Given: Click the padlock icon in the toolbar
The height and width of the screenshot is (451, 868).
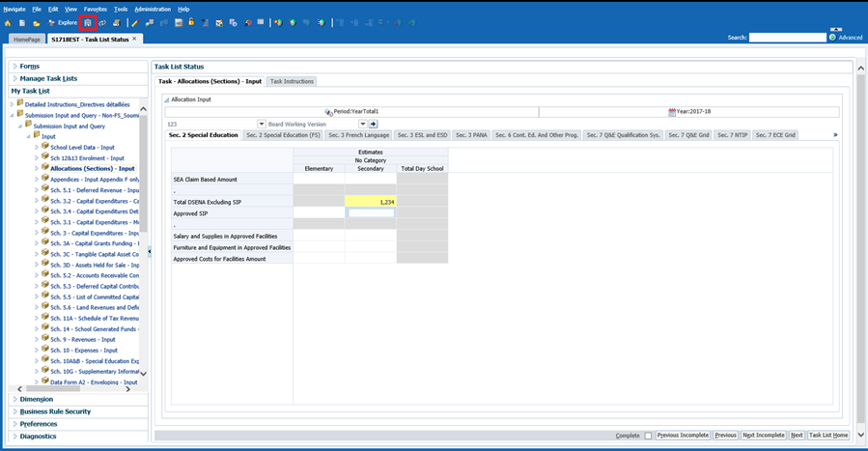Looking at the screenshot, I should 191,22.
